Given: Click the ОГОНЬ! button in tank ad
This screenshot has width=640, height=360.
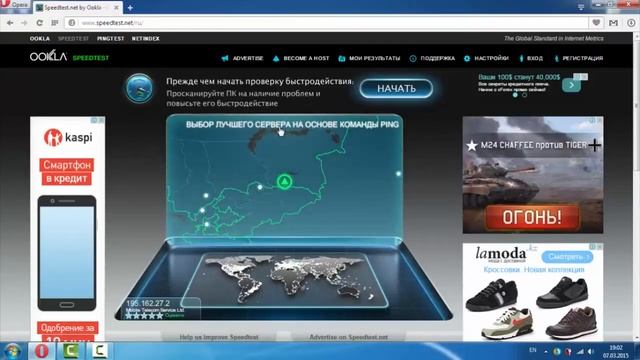Looking at the screenshot, I should coord(532,217).
